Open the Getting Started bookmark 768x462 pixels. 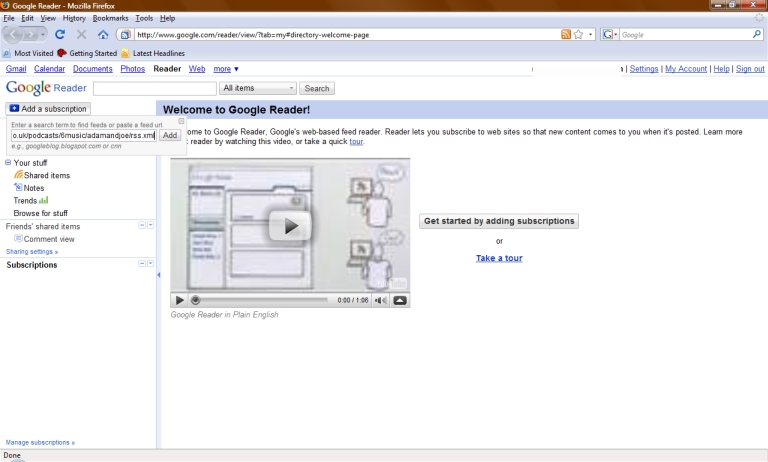click(87, 53)
